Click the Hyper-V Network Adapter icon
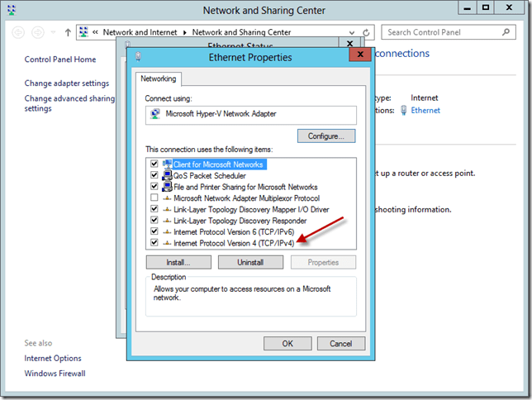The image size is (532, 400). click(153, 115)
